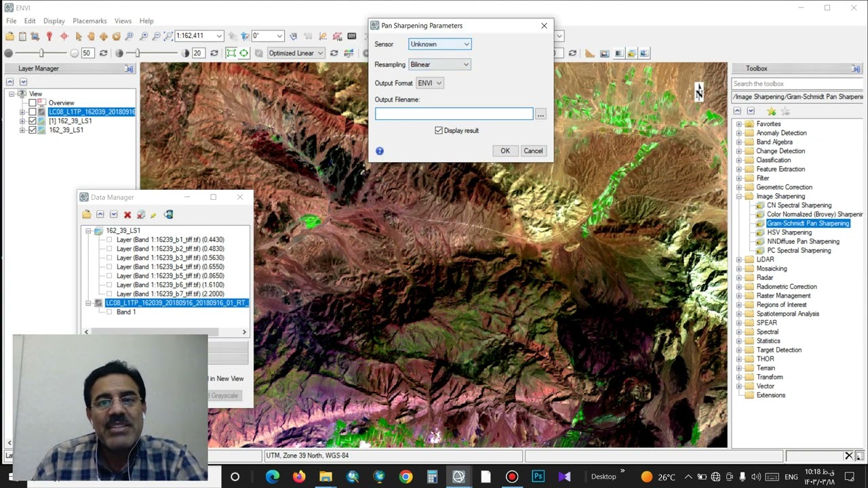Open help in Pan Sharpening dialog
868x488 pixels.
380,151
